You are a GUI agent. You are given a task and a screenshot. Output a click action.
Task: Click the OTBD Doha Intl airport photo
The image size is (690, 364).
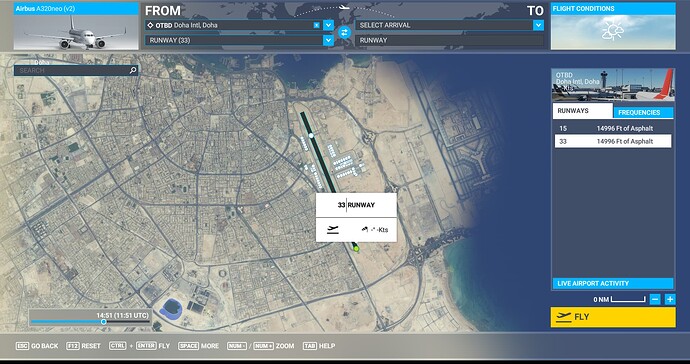(x=613, y=85)
